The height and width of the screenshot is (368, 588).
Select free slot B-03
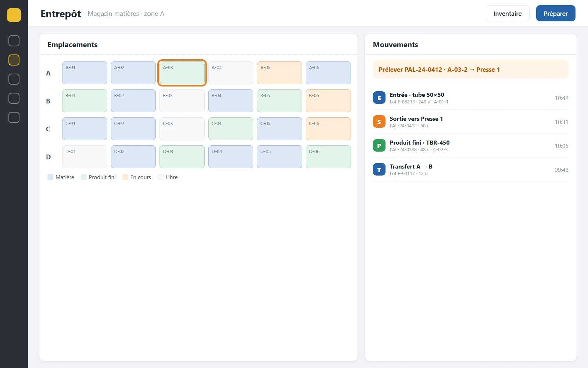pyautogui.click(x=182, y=101)
